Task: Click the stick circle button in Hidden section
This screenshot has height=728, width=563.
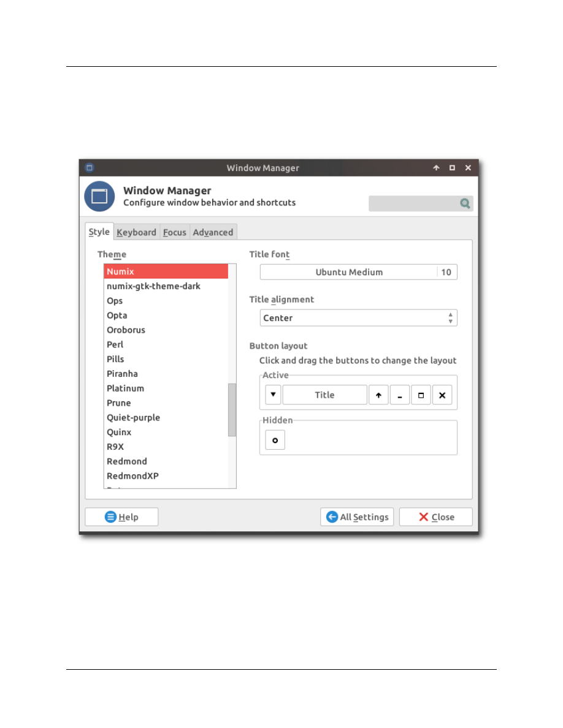Action: 275,439
